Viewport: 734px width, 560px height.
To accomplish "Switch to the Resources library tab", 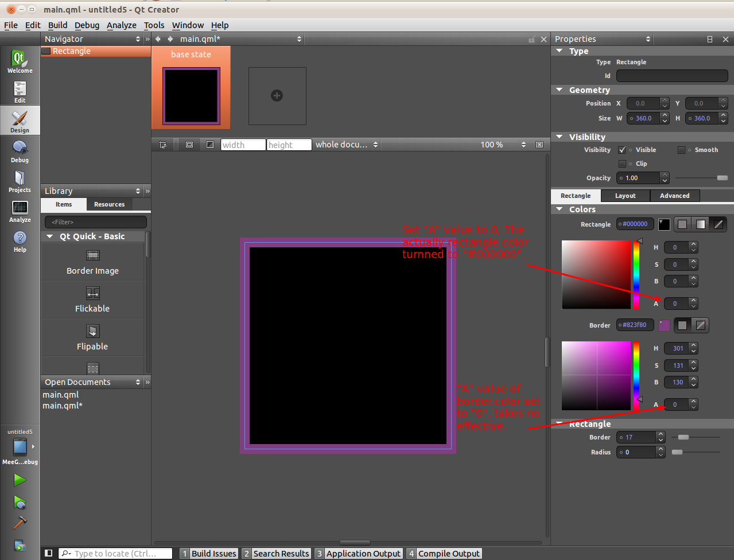I will 109,204.
